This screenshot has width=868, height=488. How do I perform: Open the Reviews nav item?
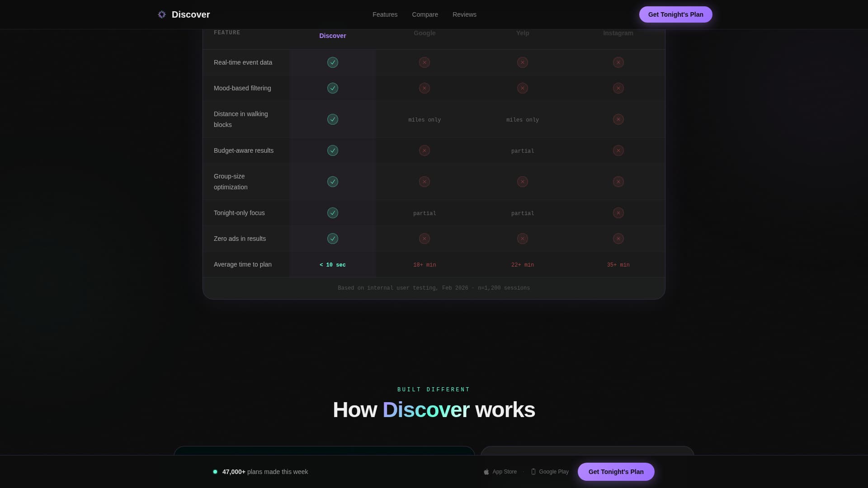[464, 14]
